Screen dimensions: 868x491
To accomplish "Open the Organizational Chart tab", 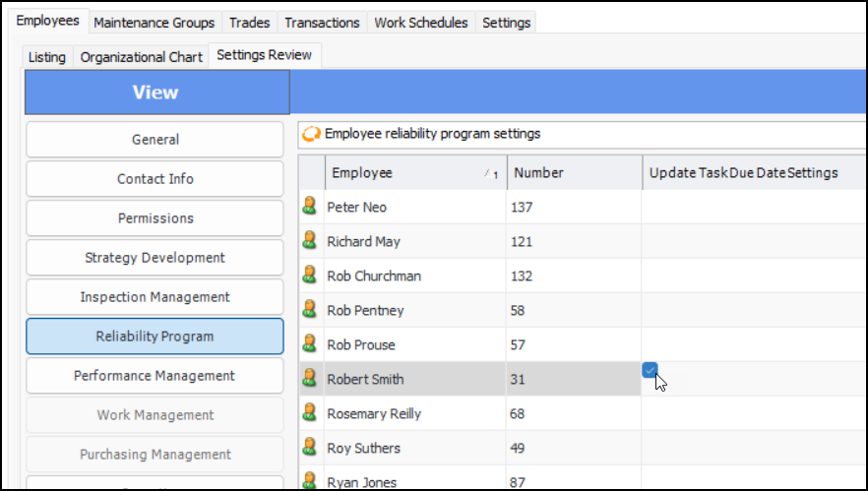I will click(142, 57).
